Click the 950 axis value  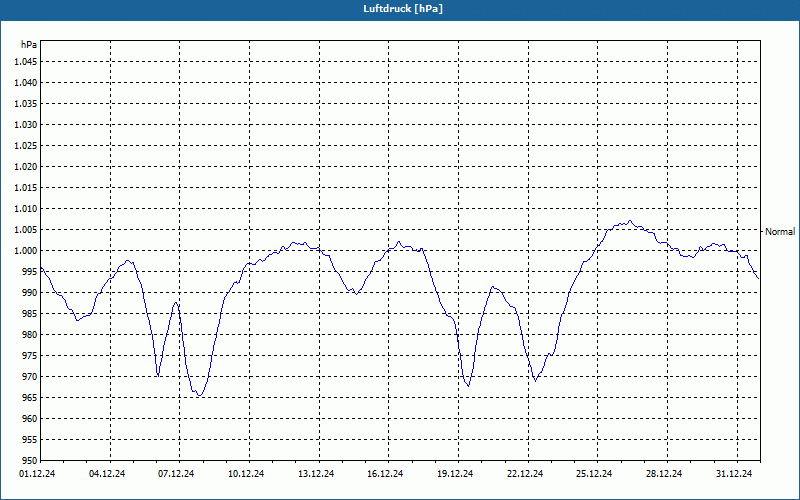[30, 460]
